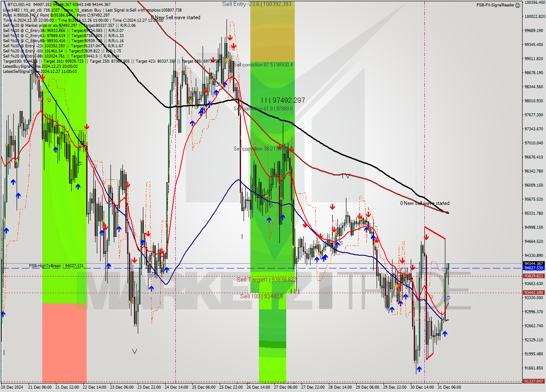Click the '27 Dec 22:00' time axis label
The height and width of the screenshot is (392, 546).
(x=312, y=387)
